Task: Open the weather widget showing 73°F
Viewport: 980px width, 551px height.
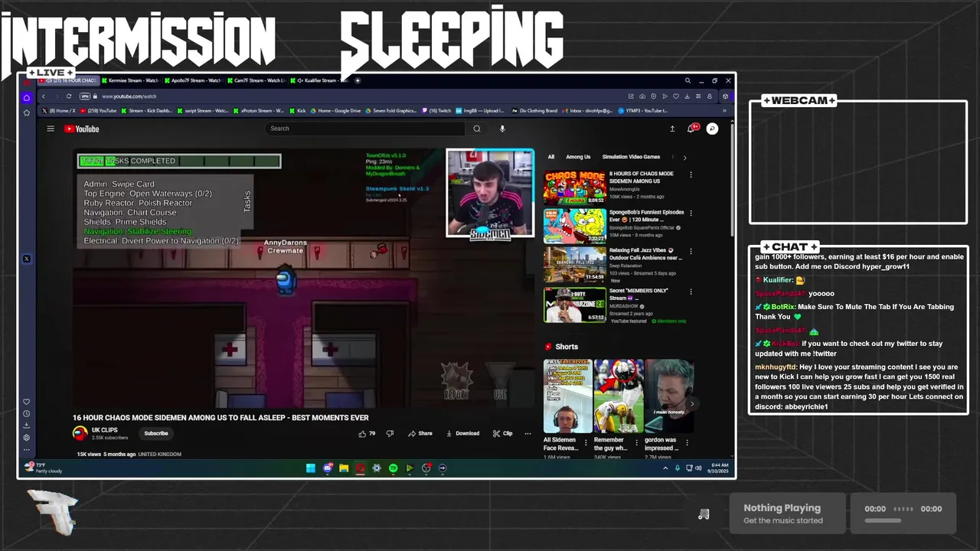Action: pyautogui.click(x=44, y=468)
